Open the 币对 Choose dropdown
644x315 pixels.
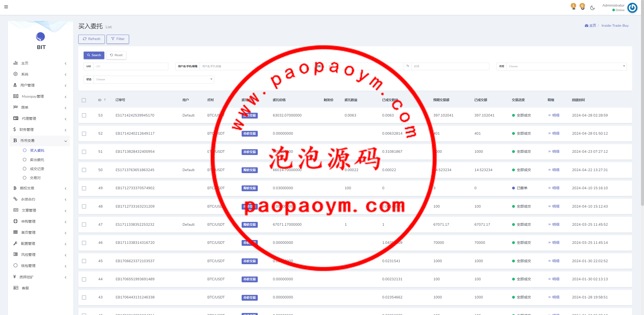(x=566, y=66)
